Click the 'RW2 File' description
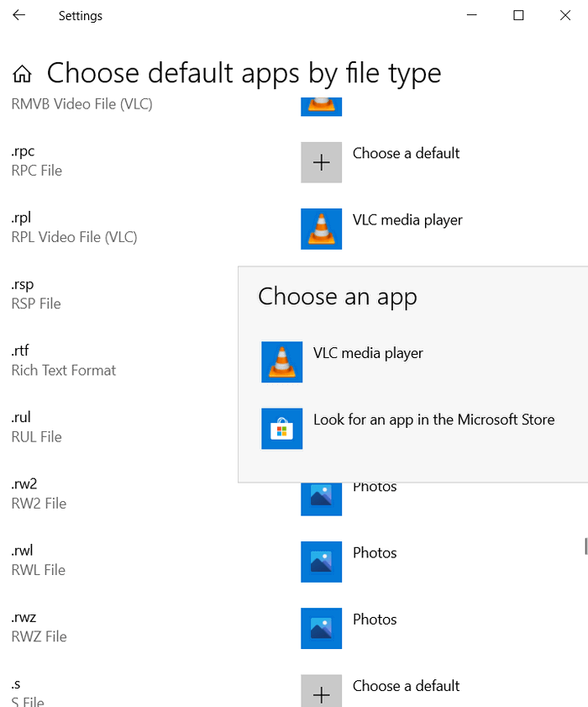The image size is (588, 707). click(39, 504)
